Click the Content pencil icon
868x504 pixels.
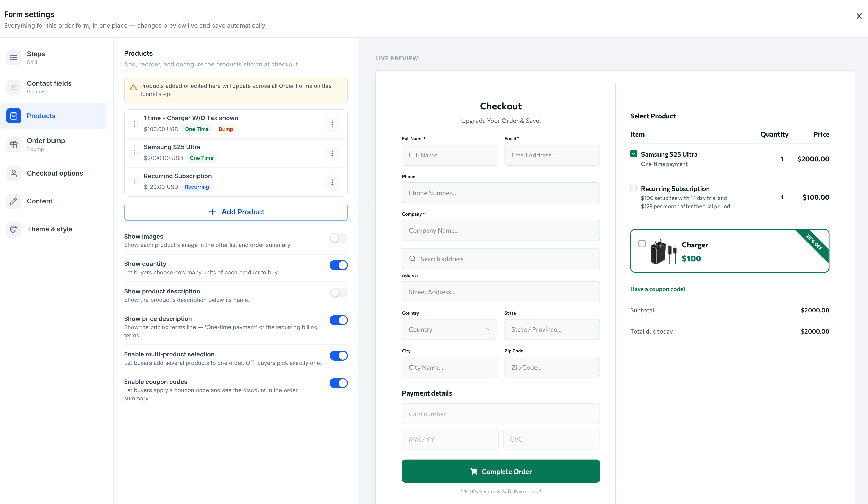(x=14, y=201)
